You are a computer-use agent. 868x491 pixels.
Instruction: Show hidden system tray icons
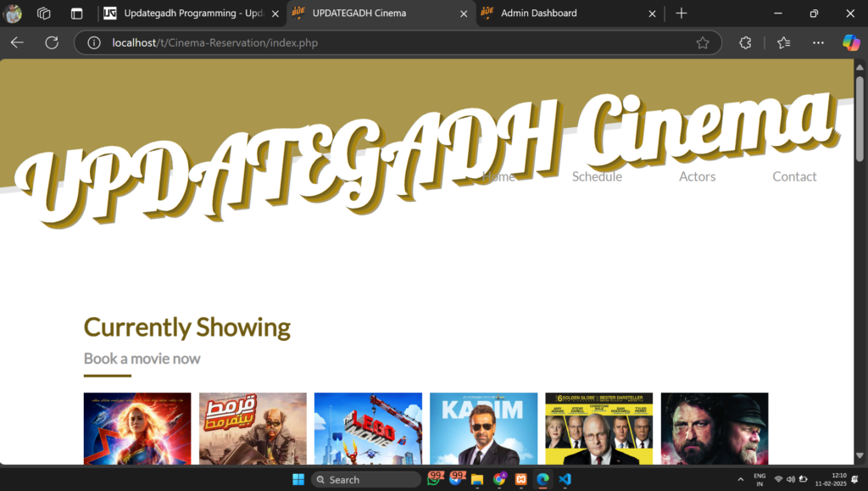click(740, 479)
